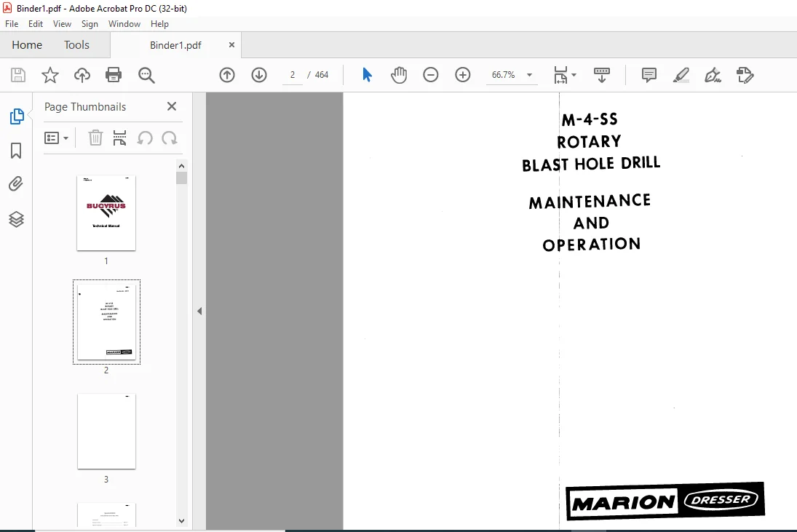Open the scrolling mode / read mode icon

coord(602,75)
